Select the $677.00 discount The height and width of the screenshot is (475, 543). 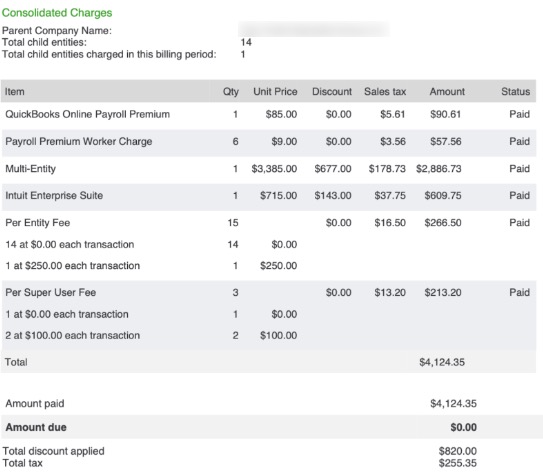(x=333, y=169)
